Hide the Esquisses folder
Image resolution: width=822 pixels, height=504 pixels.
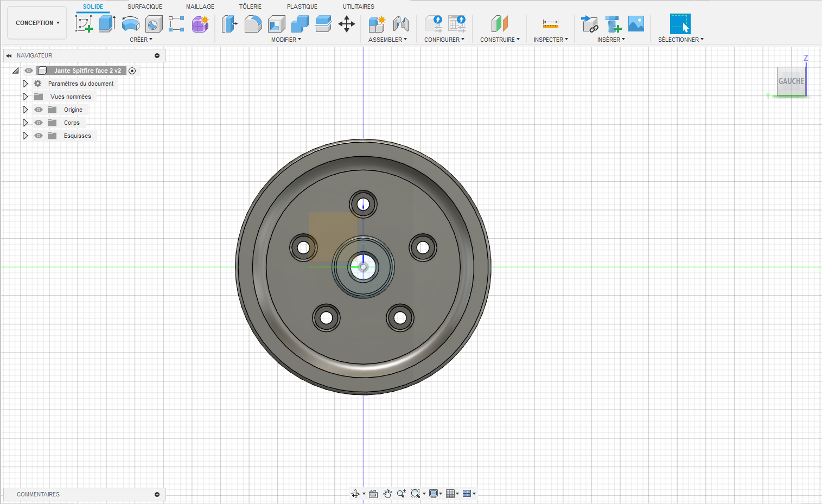39,136
